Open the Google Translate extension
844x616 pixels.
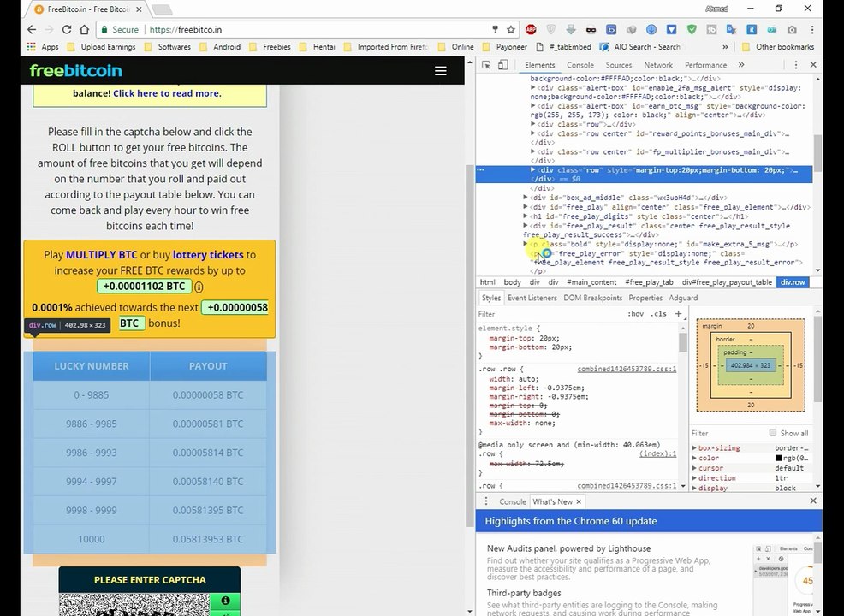coord(732,30)
